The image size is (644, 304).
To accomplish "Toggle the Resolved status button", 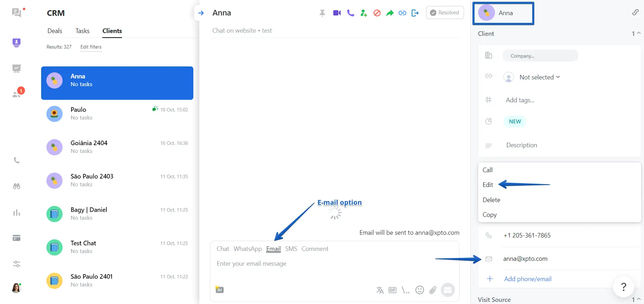I will coord(445,13).
